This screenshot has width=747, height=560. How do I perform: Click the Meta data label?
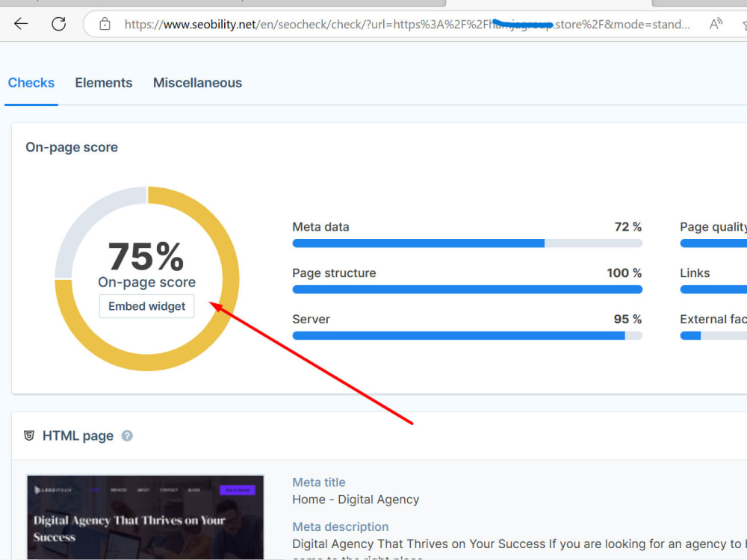tap(320, 227)
